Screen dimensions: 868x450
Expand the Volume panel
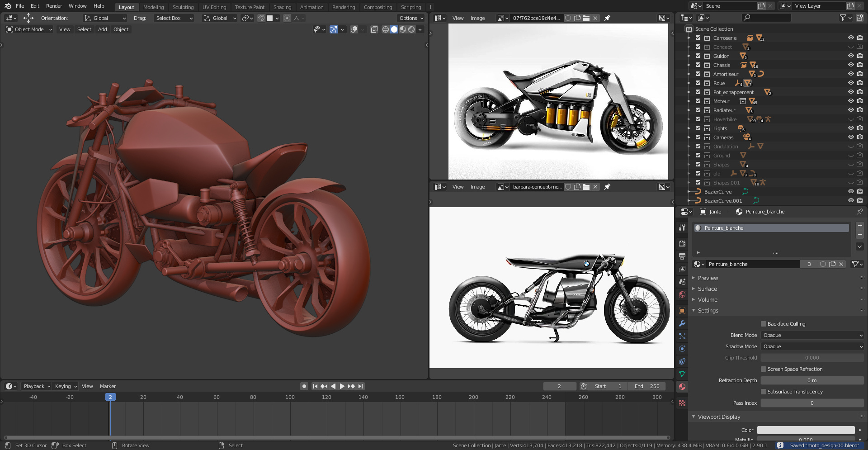(x=708, y=300)
